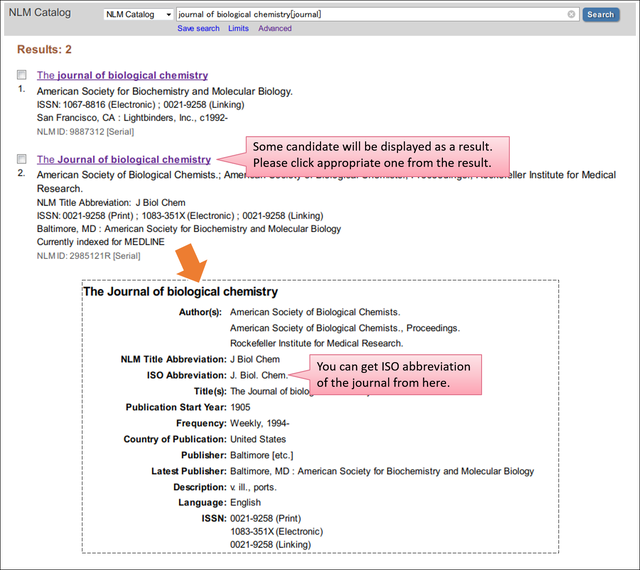Select Publisher value 'Baltimore [etc.]'

pyautogui.click(x=262, y=455)
